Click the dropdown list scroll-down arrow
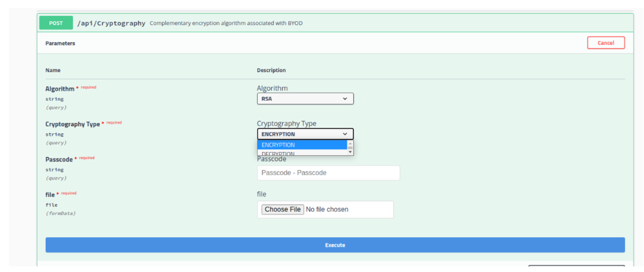This screenshot has width=644, height=272. coord(350,152)
